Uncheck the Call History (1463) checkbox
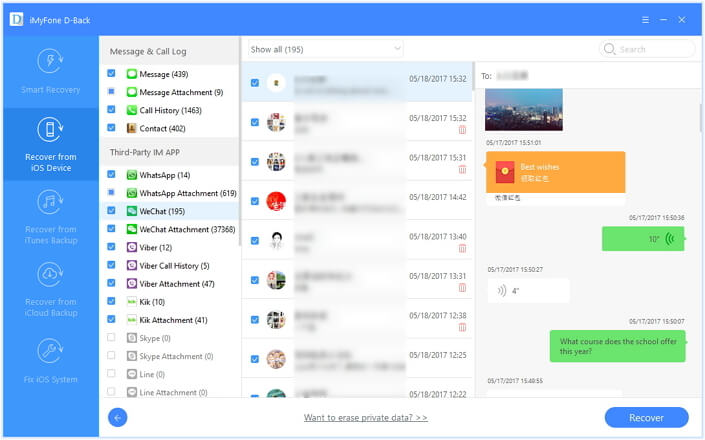This screenshot has height=440, width=705. pos(111,110)
